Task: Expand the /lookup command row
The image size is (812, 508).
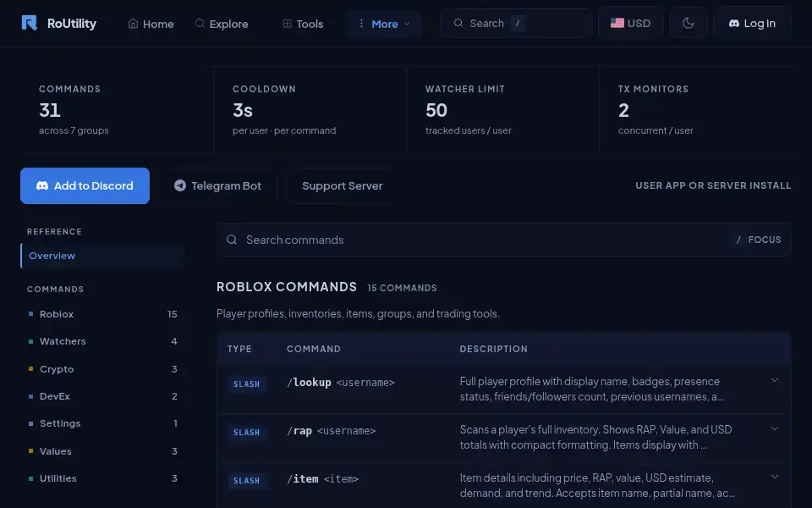Action: (x=775, y=380)
